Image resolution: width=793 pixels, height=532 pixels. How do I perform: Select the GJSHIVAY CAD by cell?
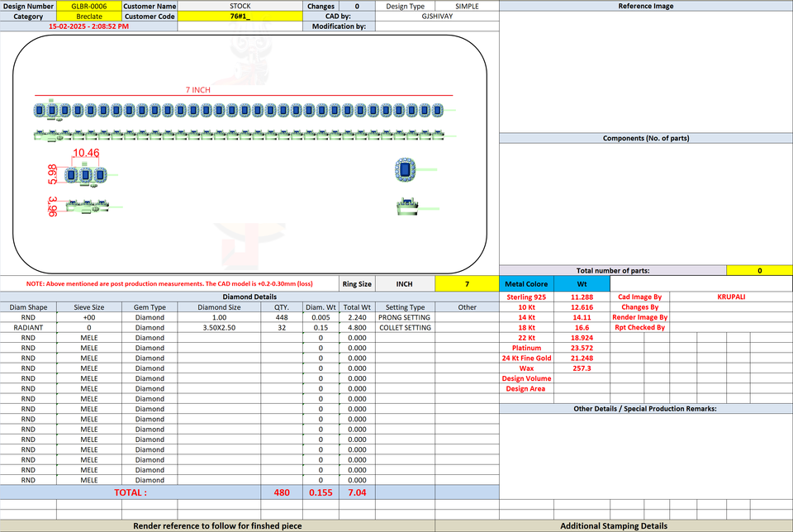437,17
